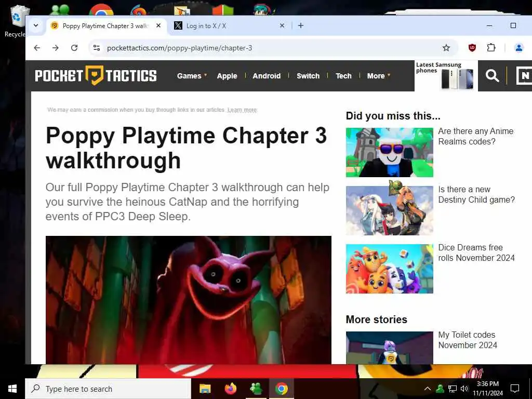Open the Switch navigation item

coord(308,76)
